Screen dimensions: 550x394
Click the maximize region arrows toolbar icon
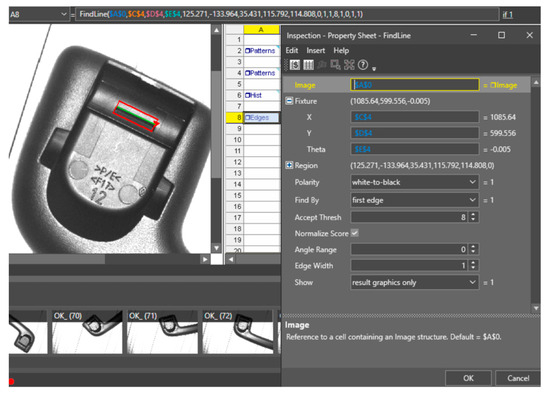pos(349,65)
